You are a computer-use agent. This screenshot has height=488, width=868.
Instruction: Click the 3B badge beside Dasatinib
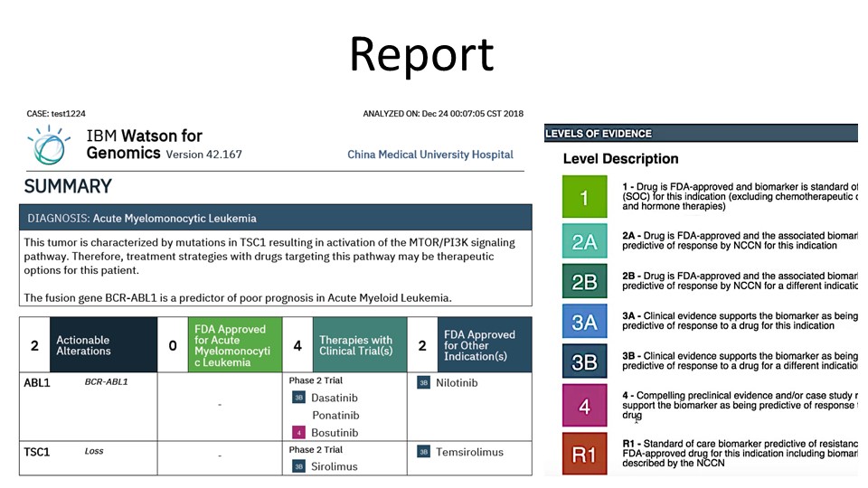[298, 398]
